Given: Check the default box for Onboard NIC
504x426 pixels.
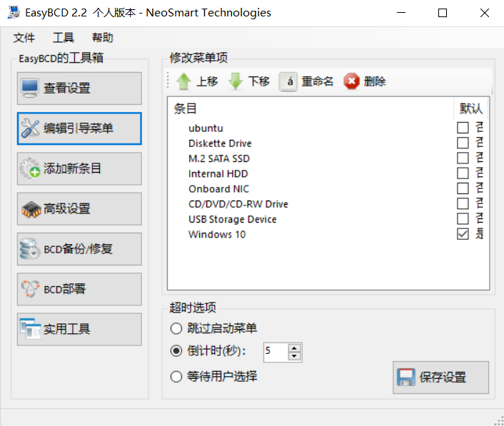Looking at the screenshot, I should (x=463, y=188).
